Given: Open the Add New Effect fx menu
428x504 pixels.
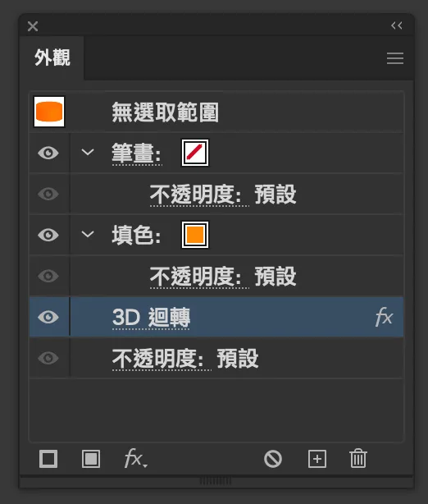Looking at the screenshot, I should click(x=135, y=458).
